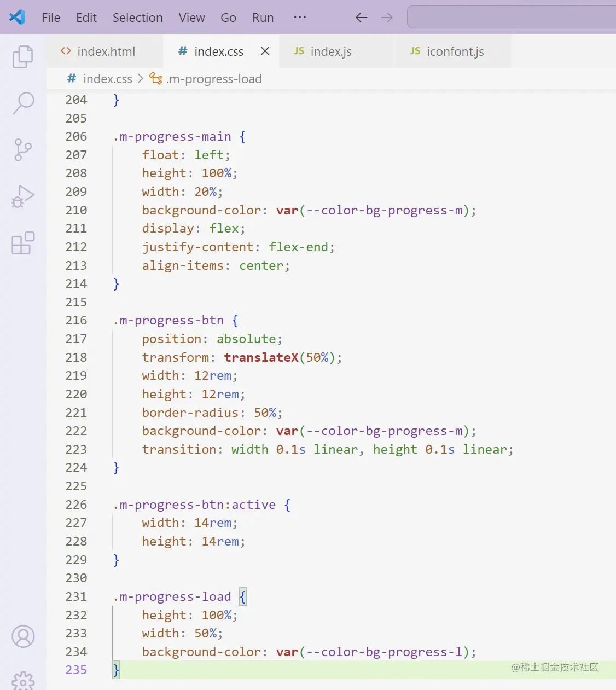Open the Run and Debug view

[23, 196]
